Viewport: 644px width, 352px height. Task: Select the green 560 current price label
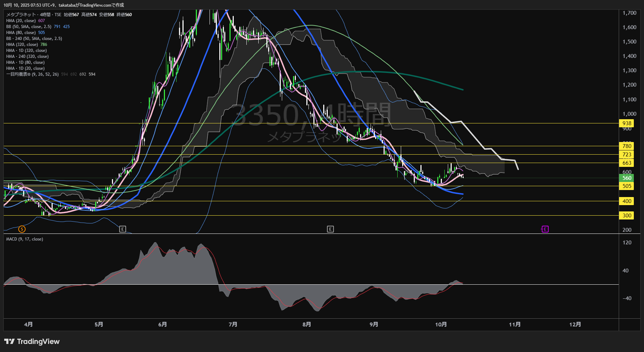coord(627,178)
